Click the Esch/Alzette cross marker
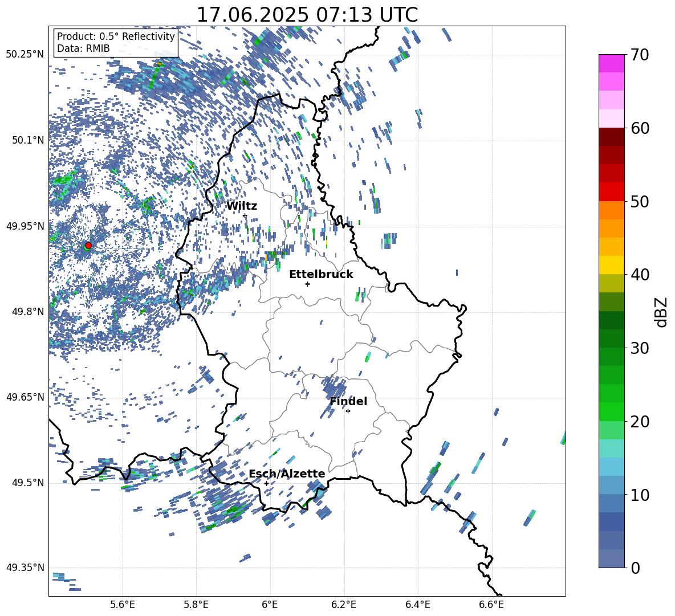The height and width of the screenshot is (616, 675). pyautogui.click(x=266, y=483)
